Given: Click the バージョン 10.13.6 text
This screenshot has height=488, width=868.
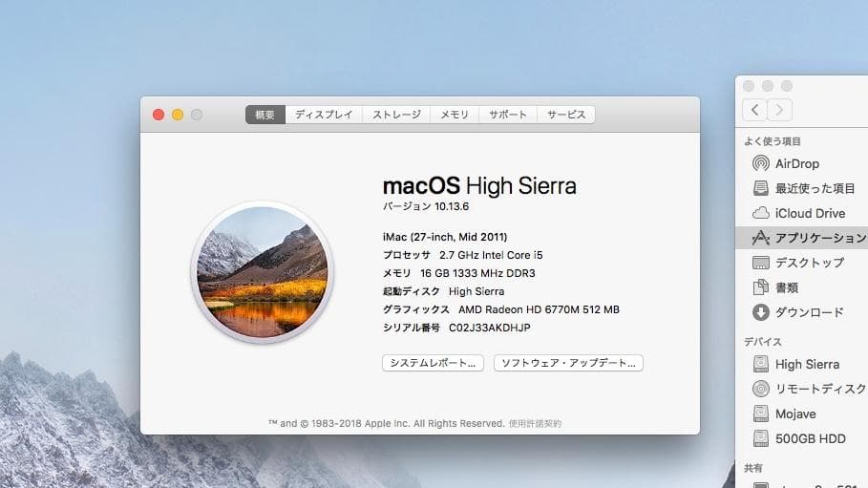Looking at the screenshot, I should point(426,206).
